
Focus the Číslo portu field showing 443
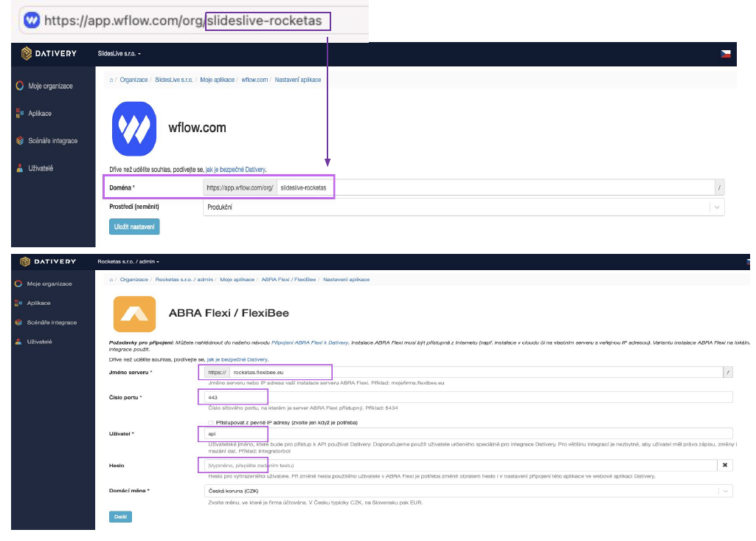468,397
